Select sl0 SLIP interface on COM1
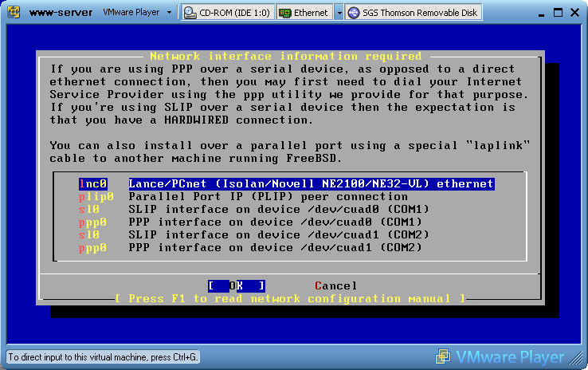 (x=253, y=209)
